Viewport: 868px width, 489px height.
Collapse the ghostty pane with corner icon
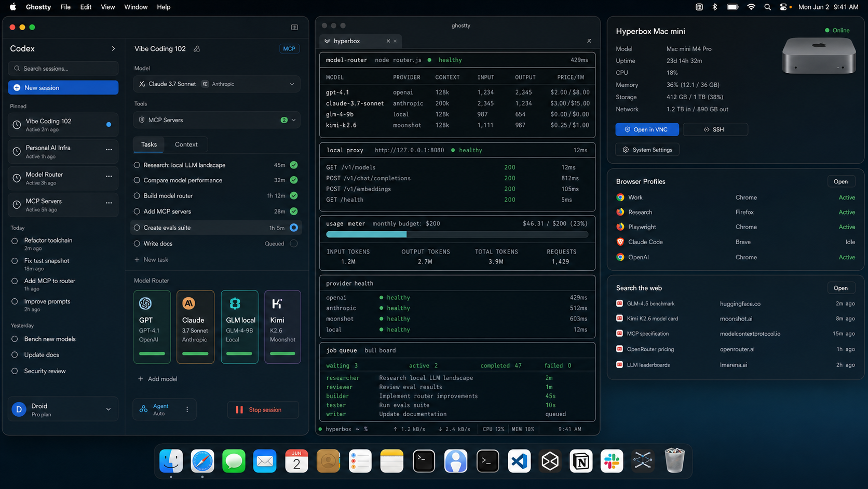[x=589, y=41]
